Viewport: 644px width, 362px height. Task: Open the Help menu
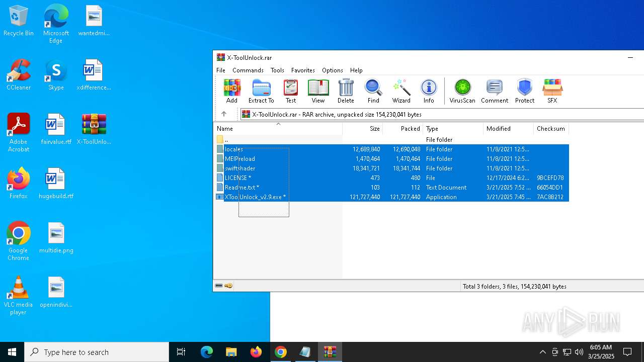[356, 70]
